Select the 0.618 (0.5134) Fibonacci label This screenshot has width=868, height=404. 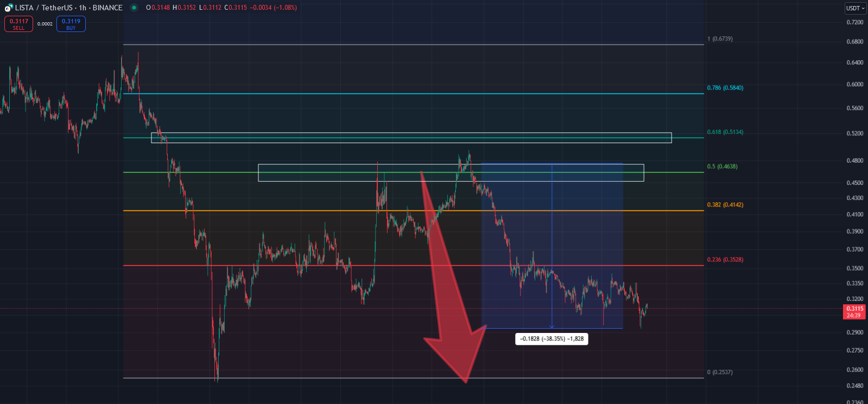[725, 132]
